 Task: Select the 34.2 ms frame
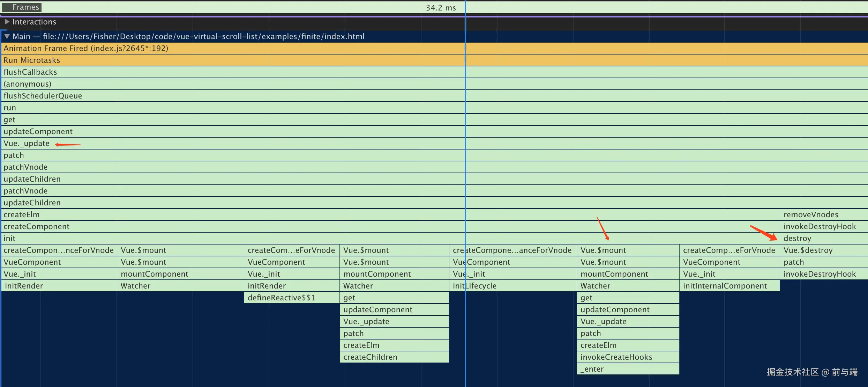440,8
